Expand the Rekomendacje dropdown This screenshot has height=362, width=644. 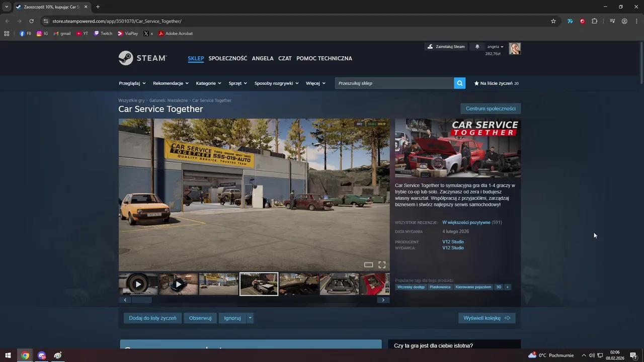[171, 83]
